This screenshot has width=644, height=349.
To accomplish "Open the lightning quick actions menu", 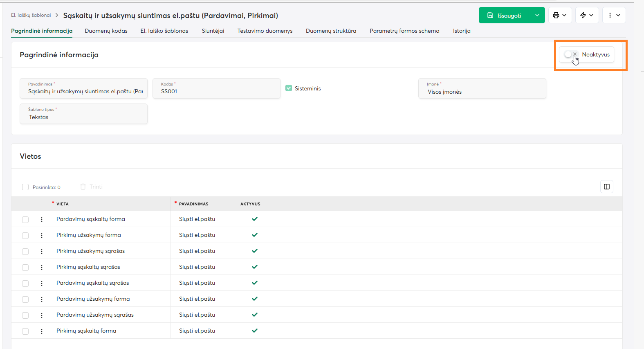I will coord(587,15).
